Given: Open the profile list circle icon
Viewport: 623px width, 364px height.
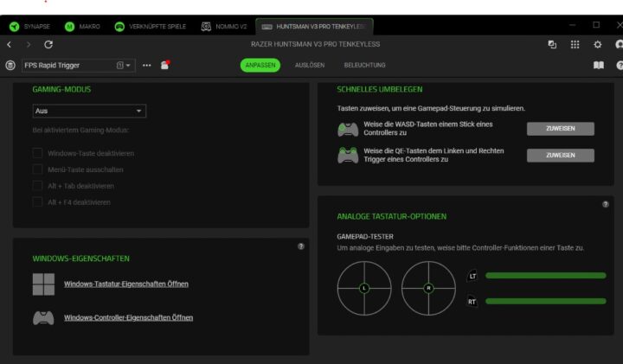Looking at the screenshot, I should [x=10, y=65].
